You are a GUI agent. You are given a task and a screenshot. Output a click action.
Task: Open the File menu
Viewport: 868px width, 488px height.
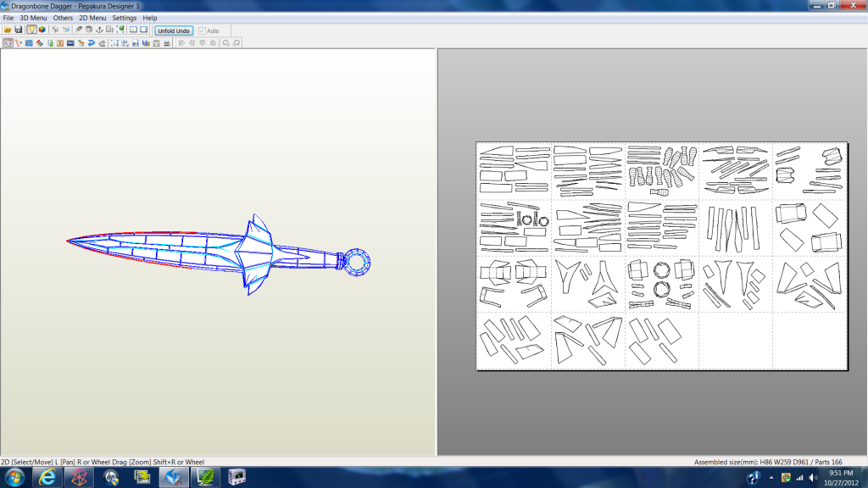click(8, 18)
